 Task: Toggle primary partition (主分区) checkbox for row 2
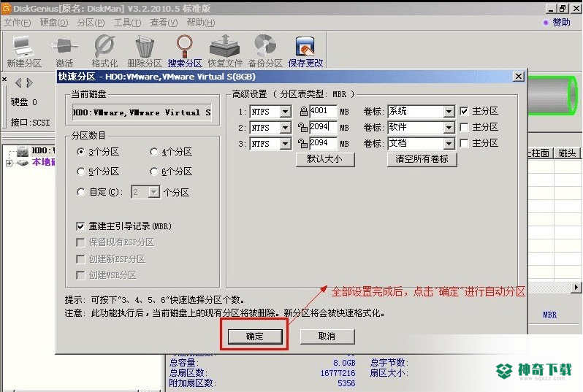coord(464,127)
